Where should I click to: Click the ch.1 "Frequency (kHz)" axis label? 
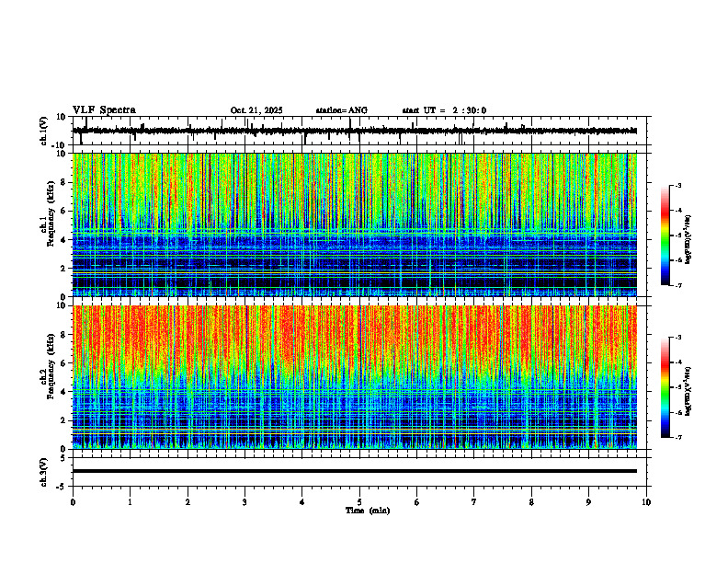(51, 213)
